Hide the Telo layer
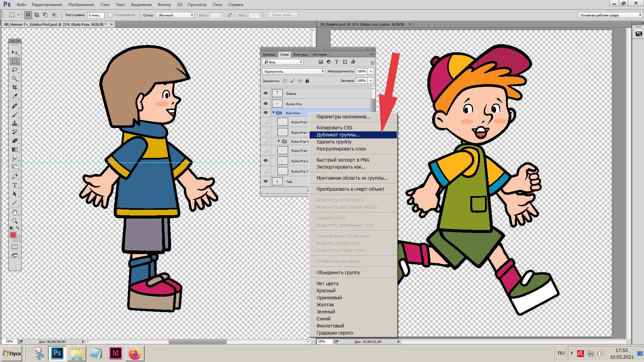This screenshot has height=362, width=644. pyautogui.click(x=266, y=182)
